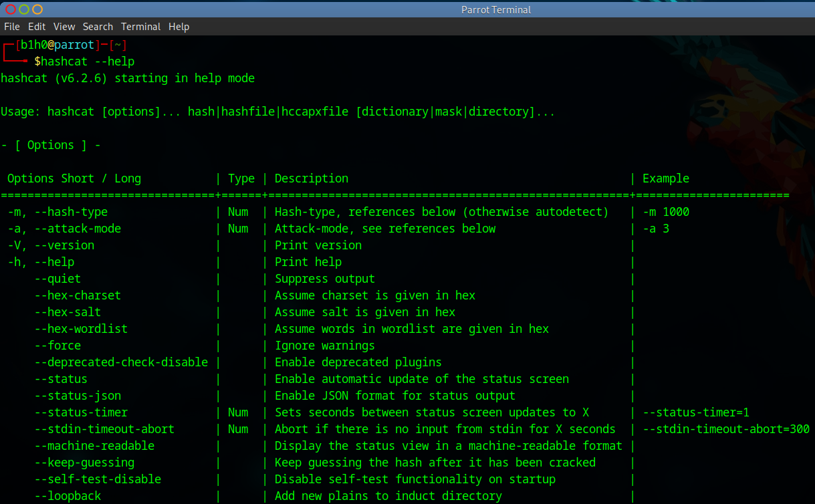Click the '--status-timer=1' example
815x504 pixels.
[x=696, y=412]
